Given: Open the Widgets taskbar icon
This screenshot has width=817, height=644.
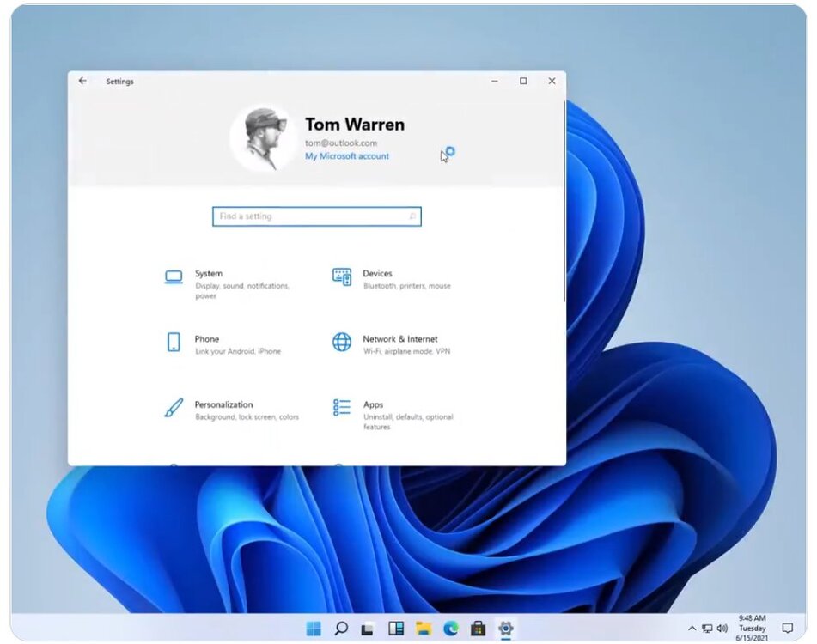Looking at the screenshot, I should (396, 629).
